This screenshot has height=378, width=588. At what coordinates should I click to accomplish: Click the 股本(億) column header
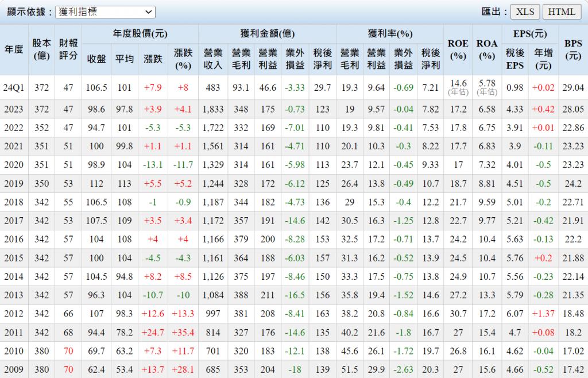tap(41, 50)
